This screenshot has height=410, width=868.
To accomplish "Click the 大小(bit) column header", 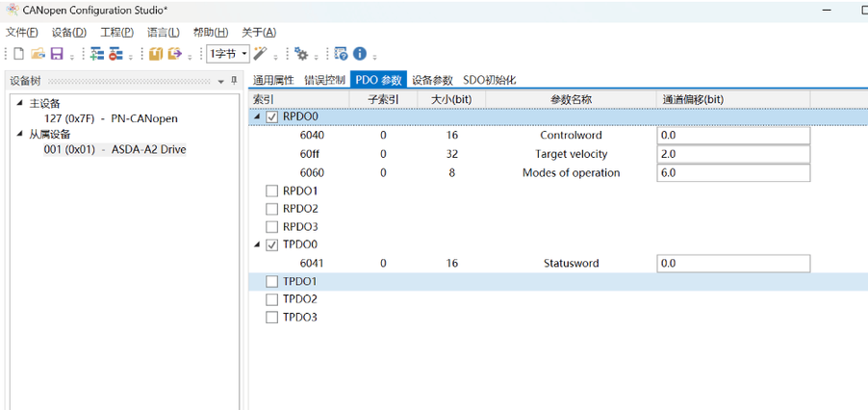I will (x=451, y=99).
